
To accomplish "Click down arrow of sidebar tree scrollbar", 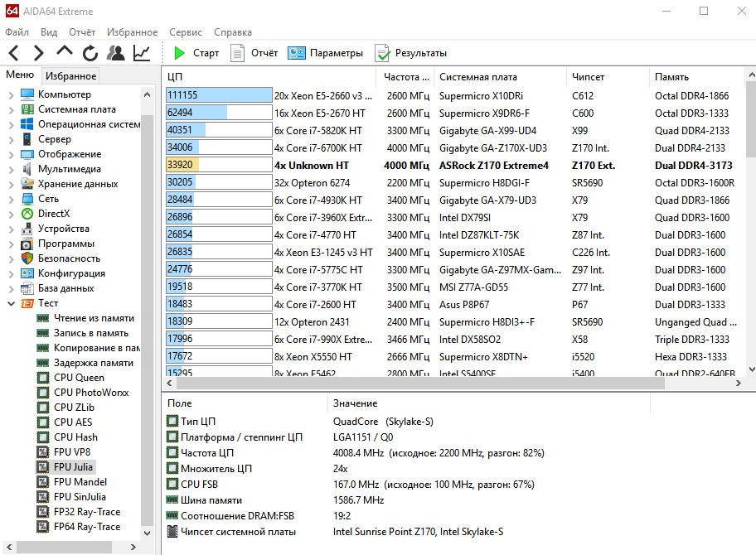I will click(x=147, y=533).
